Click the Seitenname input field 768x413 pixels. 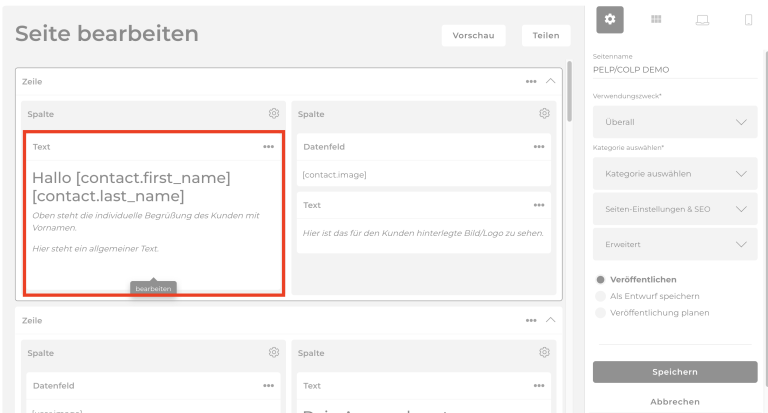[x=675, y=70]
